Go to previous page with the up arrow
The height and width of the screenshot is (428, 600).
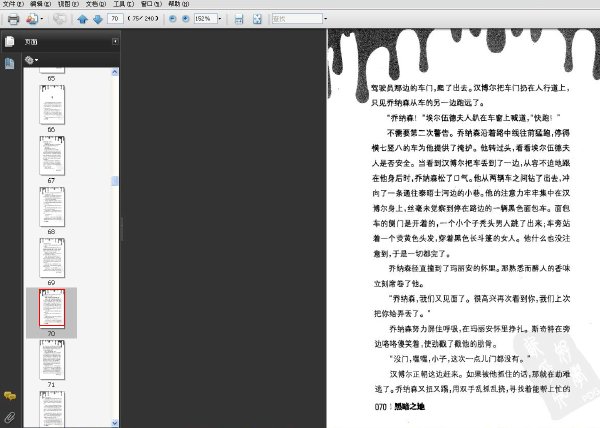click(x=82, y=19)
